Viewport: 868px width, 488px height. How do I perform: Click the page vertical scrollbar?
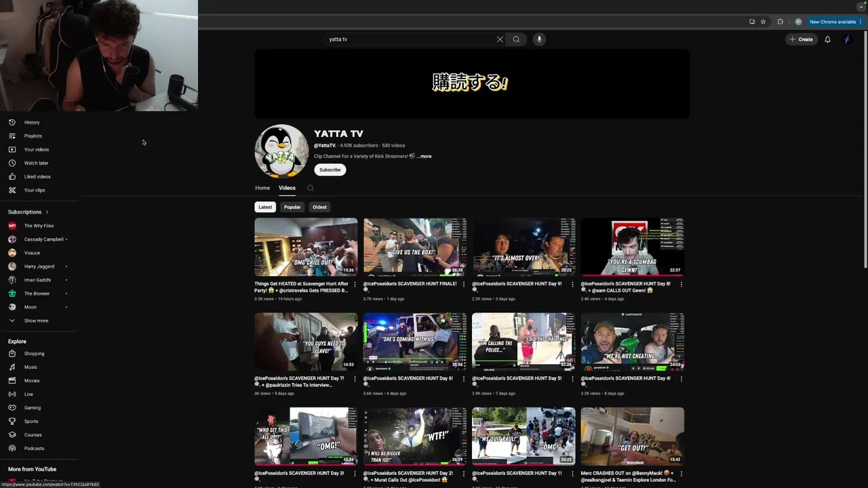864,149
